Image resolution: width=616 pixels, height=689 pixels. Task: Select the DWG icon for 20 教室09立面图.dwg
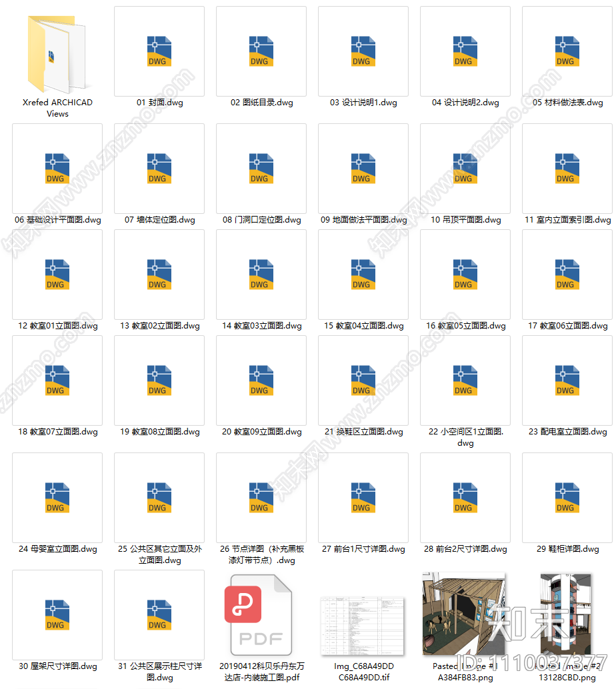(x=261, y=380)
